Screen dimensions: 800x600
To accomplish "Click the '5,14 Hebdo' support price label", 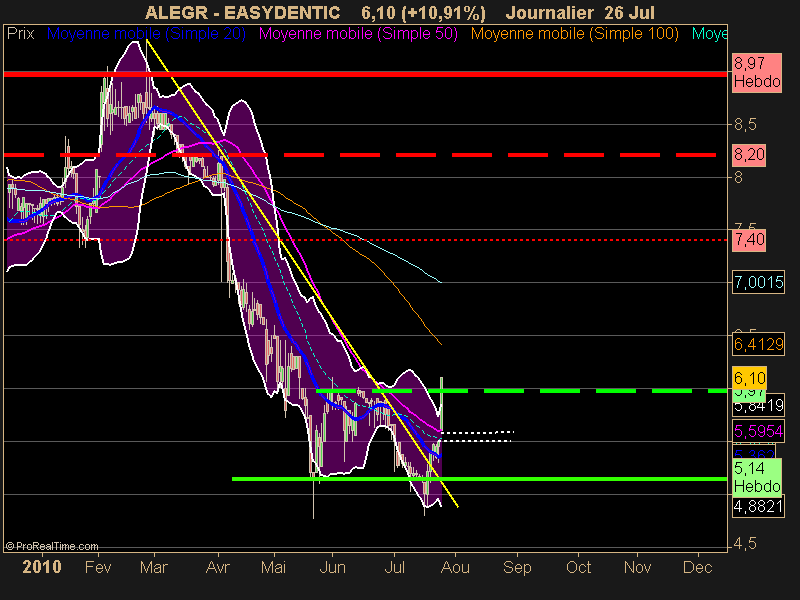I will pos(757,477).
